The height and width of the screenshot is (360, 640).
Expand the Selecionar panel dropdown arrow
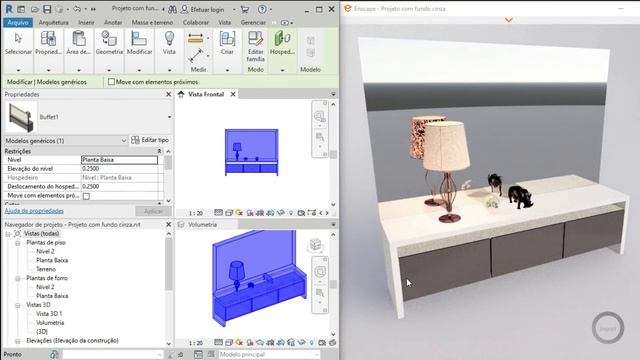(18, 70)
